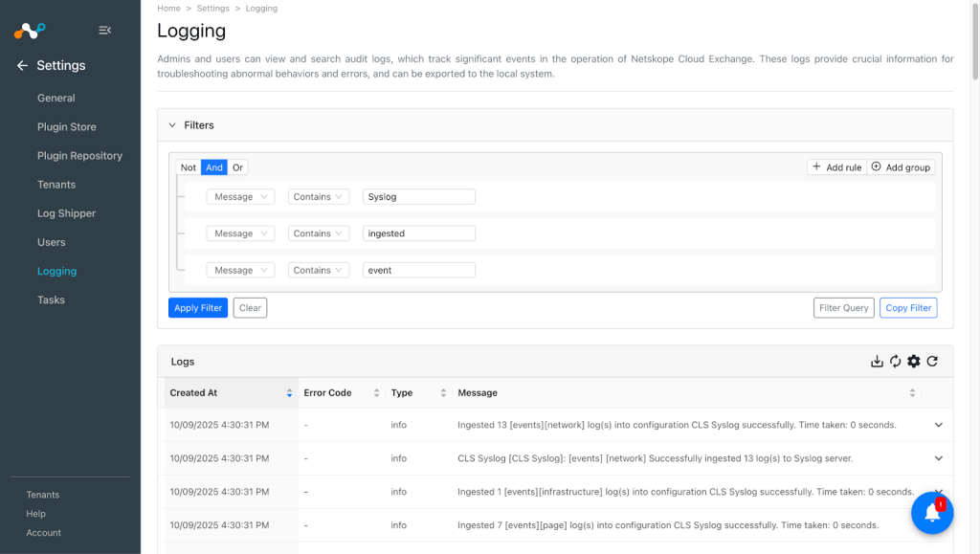Click the Add group button
The height and width of the screenshot is (554, 980).
tap(901, 167)
